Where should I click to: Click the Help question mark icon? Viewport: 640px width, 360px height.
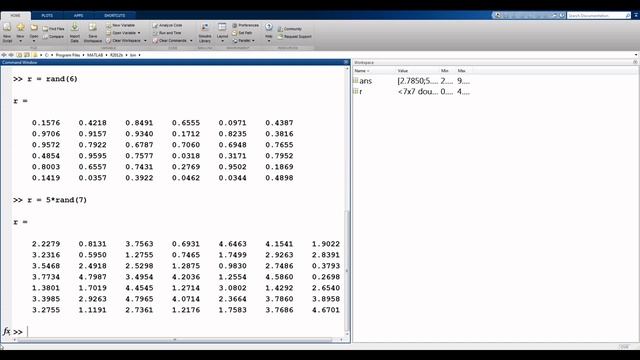click(x=269, y=27)
